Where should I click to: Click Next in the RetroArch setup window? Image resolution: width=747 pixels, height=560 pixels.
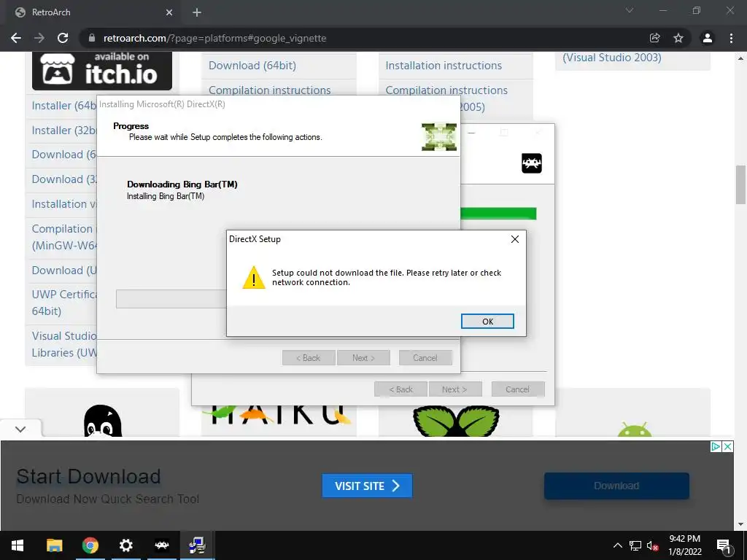click(x=455, y=389)
